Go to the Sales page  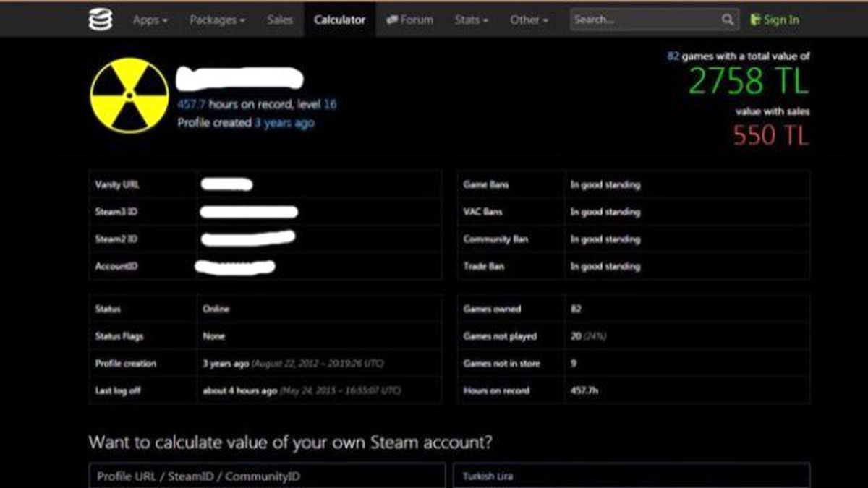point(279,20)
